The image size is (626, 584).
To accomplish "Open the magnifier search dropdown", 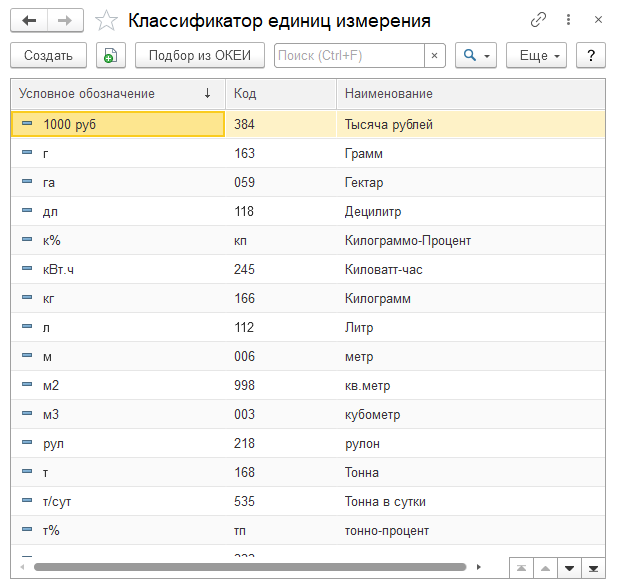I will 476,55.
